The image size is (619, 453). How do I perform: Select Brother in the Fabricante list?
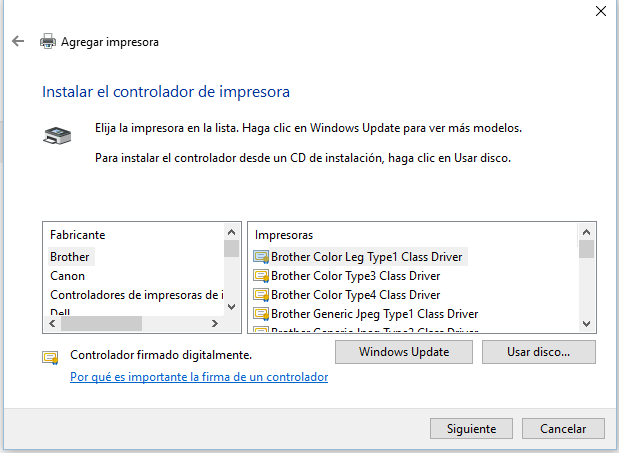pos(70,257)
